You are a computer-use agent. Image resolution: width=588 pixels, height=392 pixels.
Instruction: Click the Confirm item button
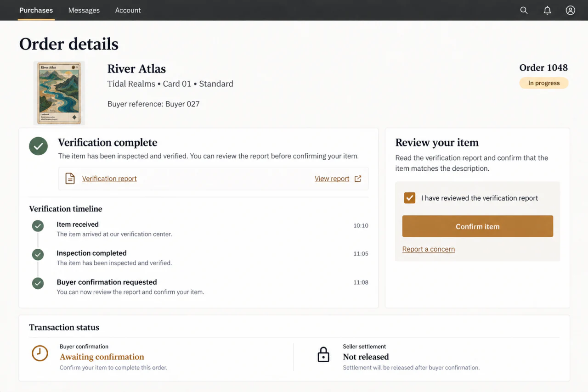478,226
